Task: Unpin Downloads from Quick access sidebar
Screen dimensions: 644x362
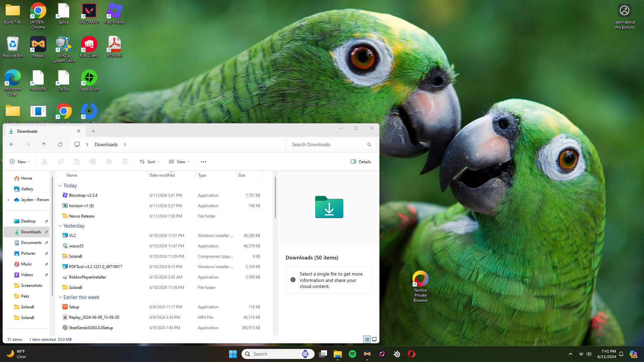Action: pos(47,232)
